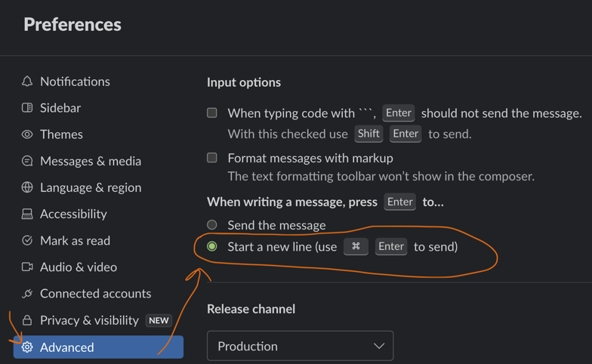This screenshot has height=364, width=592.
Task: Click the NEW badge beside Privacy & visibility
Action: click(x=159, y=320)
